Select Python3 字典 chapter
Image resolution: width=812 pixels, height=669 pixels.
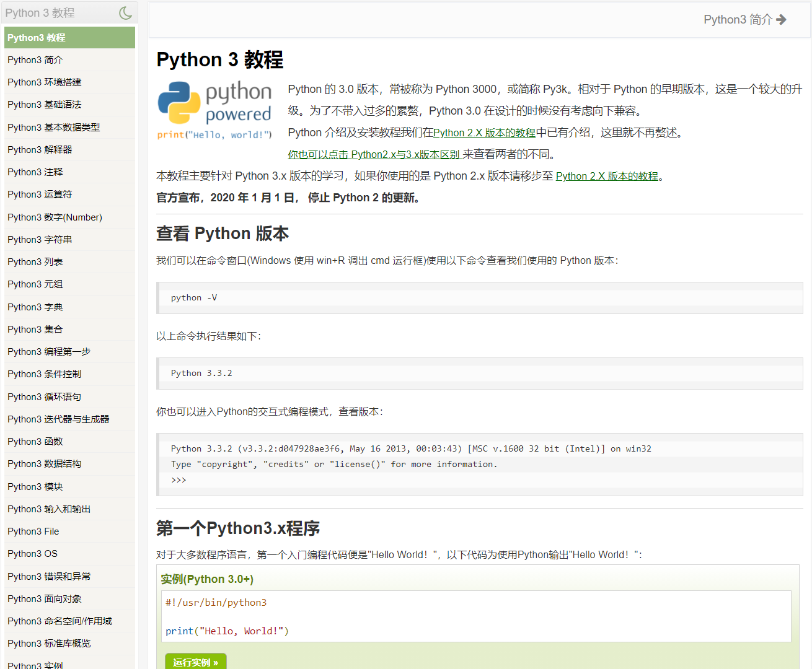coord(69,307)
